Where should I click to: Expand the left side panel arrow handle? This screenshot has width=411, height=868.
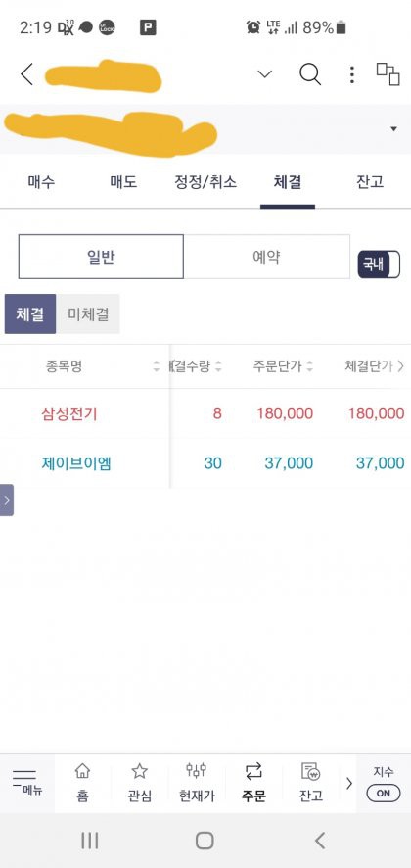pos(7,500)
